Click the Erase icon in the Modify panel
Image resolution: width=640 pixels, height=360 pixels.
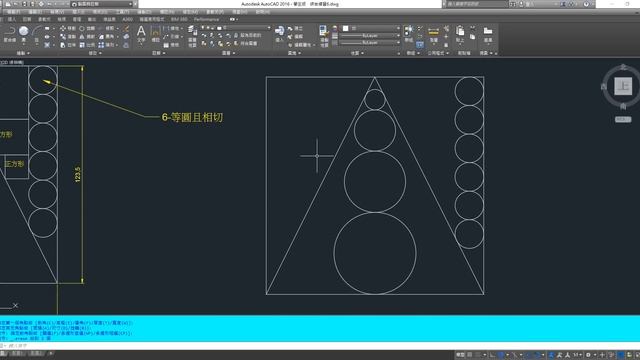point(126,29)
